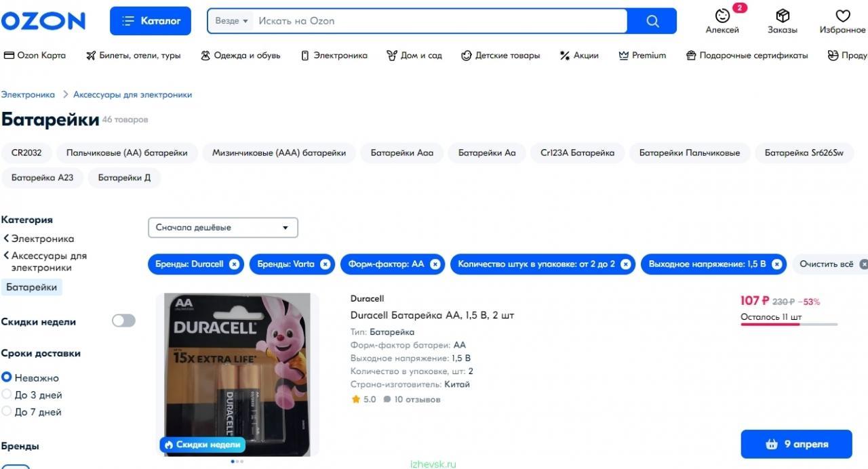Click the magnifier search button
Screen dimensions: 868x469
coord(652,21)
